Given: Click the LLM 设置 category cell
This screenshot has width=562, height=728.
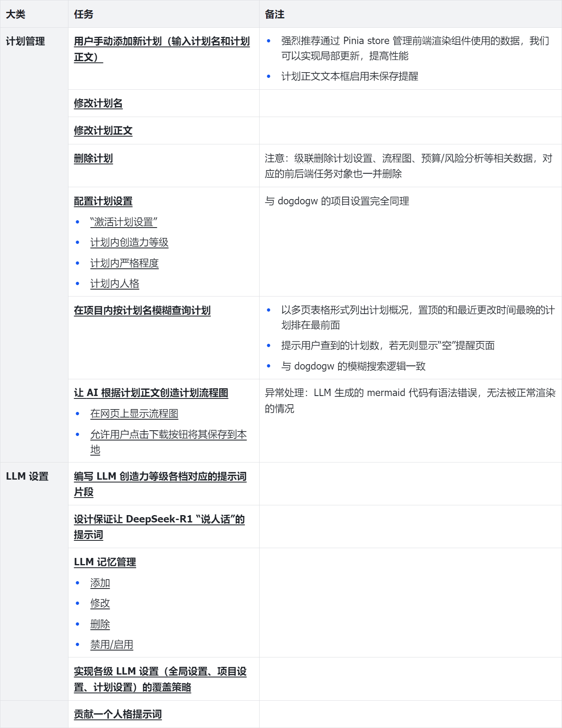Looking at the screenshot, I should click(x=34, y=582).
